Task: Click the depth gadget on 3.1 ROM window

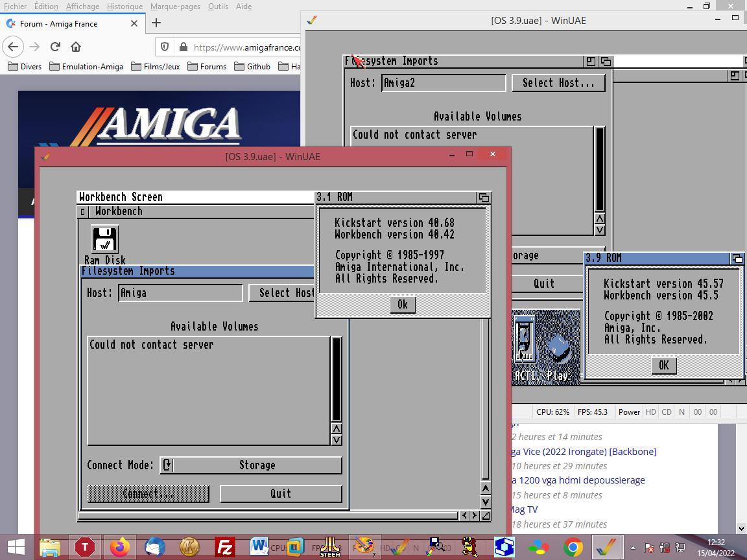Action: point(483,197)
